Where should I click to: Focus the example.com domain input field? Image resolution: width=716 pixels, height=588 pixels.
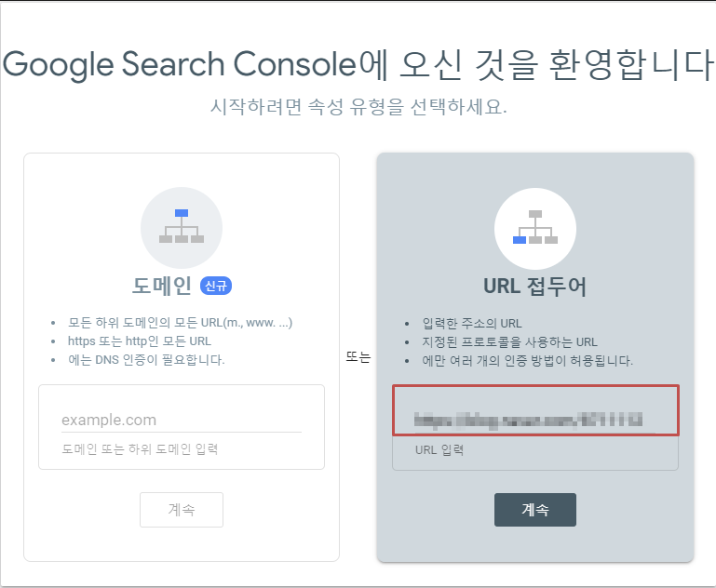click(182, 420)
